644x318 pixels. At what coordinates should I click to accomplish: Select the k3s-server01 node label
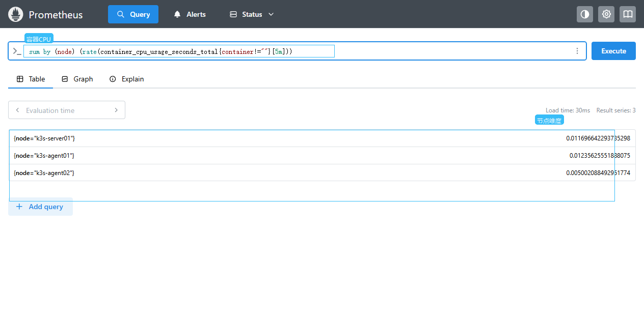click(x=44, y=138)
